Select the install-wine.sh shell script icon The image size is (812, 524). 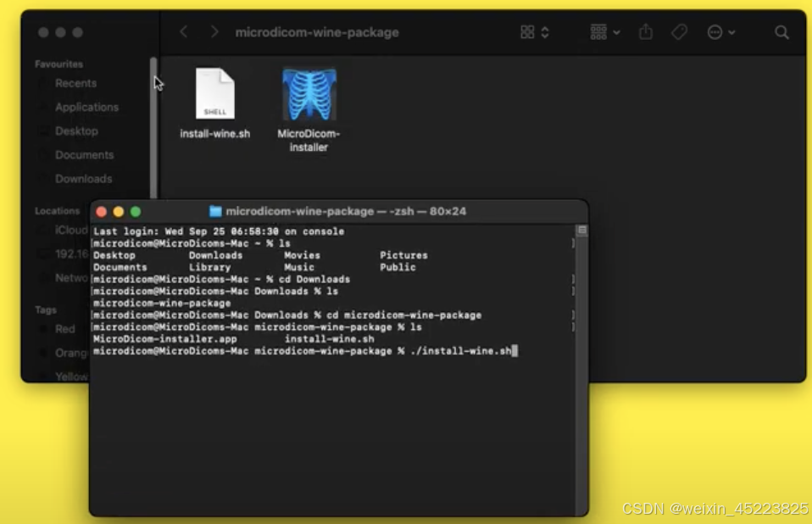click(x=214, y=93)
